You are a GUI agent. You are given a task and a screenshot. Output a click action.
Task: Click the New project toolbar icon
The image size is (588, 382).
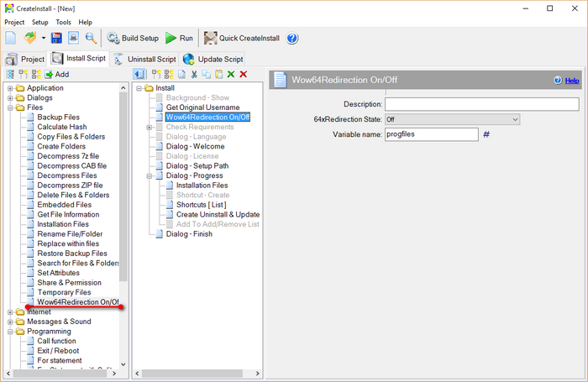[x=10, y=38]
